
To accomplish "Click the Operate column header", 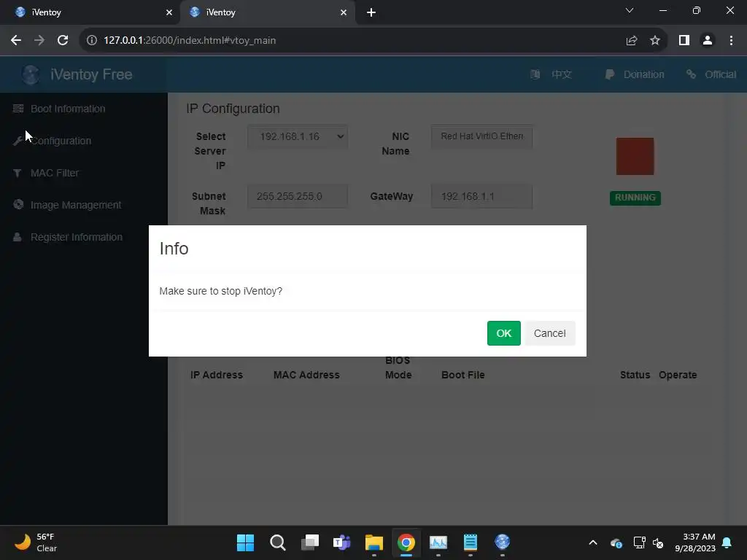I will click(x=678, y=376).
